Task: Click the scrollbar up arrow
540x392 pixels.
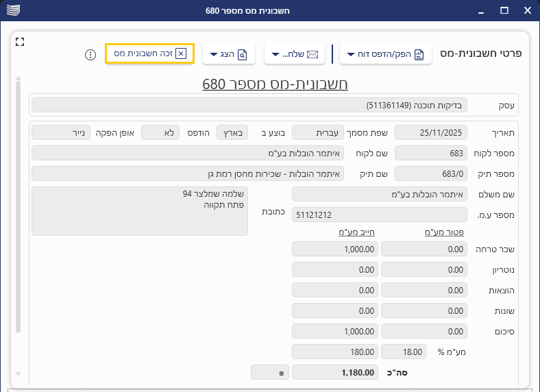Action: click(19, 79)
